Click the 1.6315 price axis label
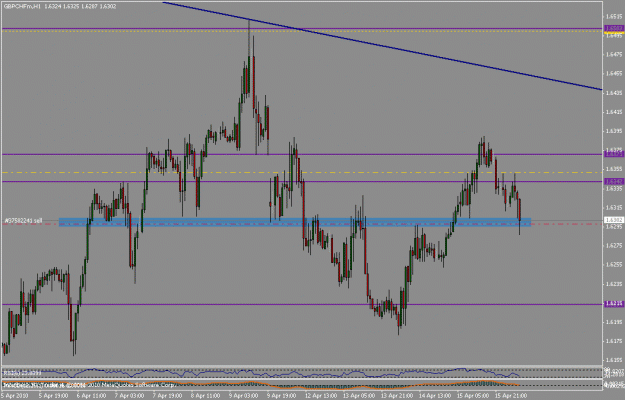625x400 pixels. (x=612, y=207)
